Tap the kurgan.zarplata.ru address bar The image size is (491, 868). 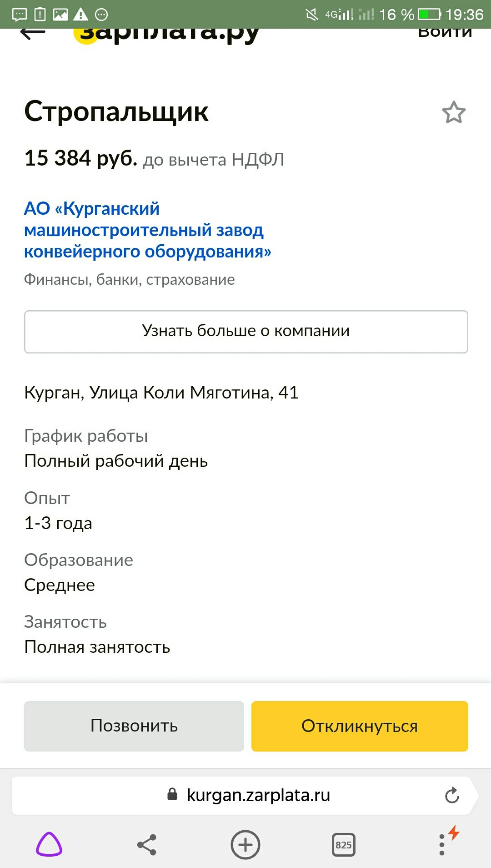coord(258,795)
